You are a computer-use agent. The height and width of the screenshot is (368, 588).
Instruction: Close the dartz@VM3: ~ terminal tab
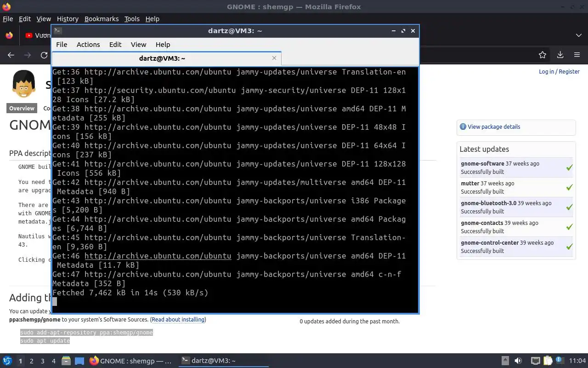pos(274,58)
